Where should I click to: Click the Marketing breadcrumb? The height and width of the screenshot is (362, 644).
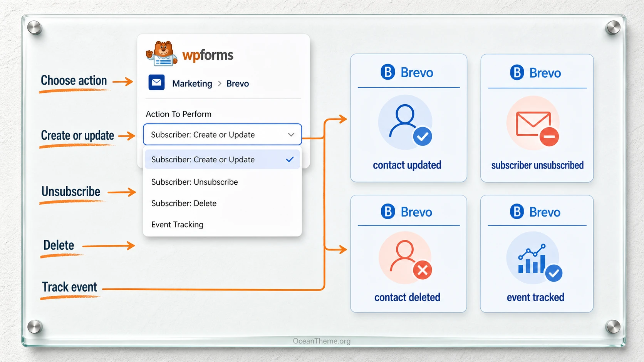[192, 83]
